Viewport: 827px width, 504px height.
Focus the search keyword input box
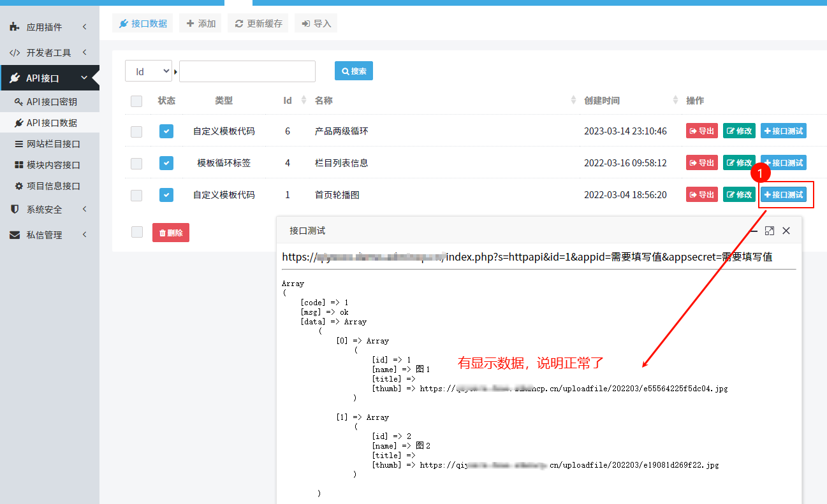(247, 71)
